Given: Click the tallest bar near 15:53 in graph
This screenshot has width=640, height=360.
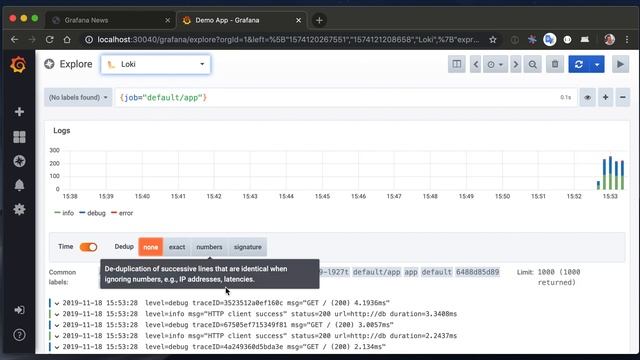Looking at the screenshot, I should point(611,173).
